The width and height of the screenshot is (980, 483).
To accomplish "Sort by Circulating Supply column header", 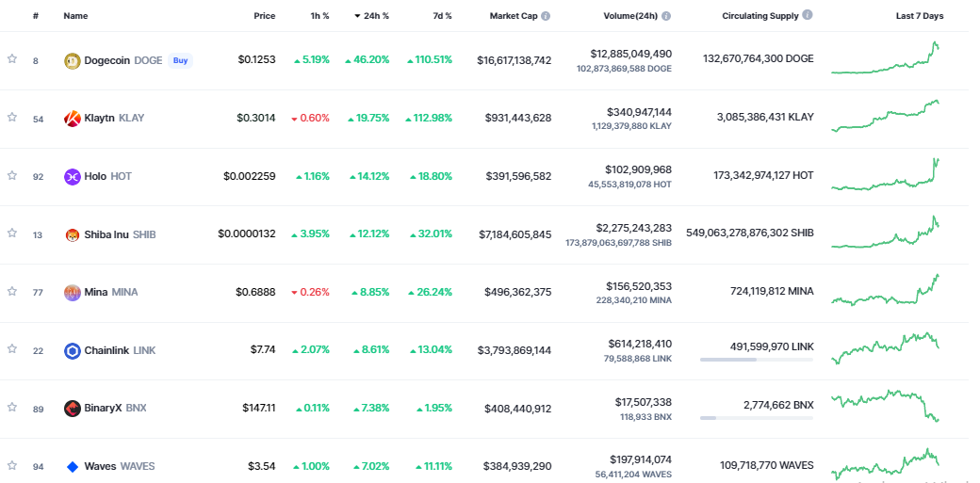I will (760, 16).
